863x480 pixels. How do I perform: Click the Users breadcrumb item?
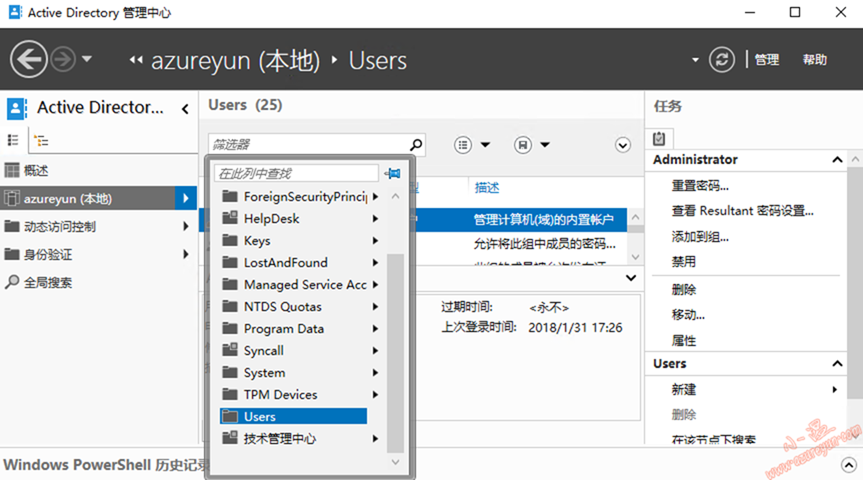pyautogui.click(x=378, y=60)
